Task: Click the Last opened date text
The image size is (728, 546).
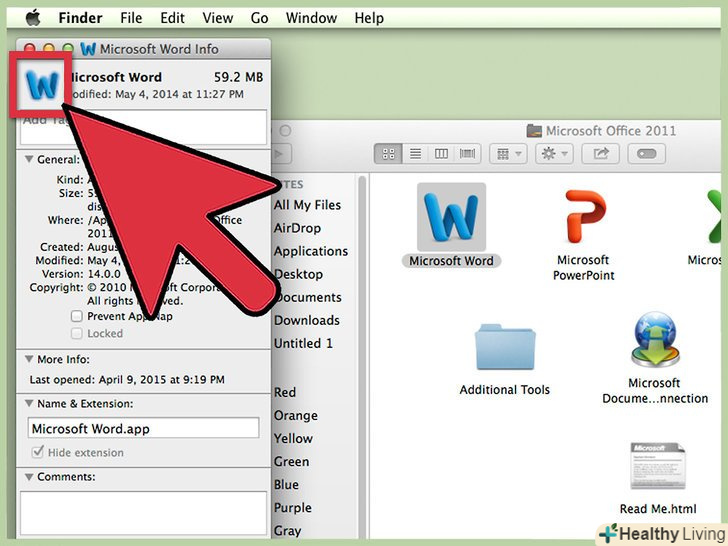Action: click(x=127, y=380)
